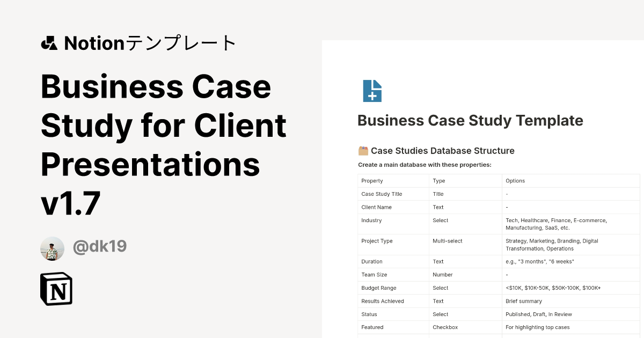Screen dimensions: 644x338
Task: Select the Business Case Study Template heading
Action: (x=470, y=121)
